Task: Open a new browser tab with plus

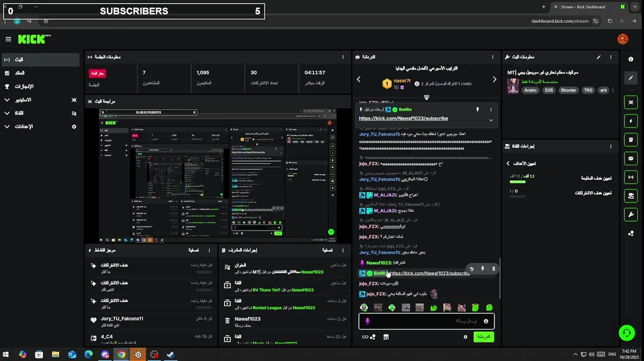Action: pyautogui.click(x=544, y=7)
